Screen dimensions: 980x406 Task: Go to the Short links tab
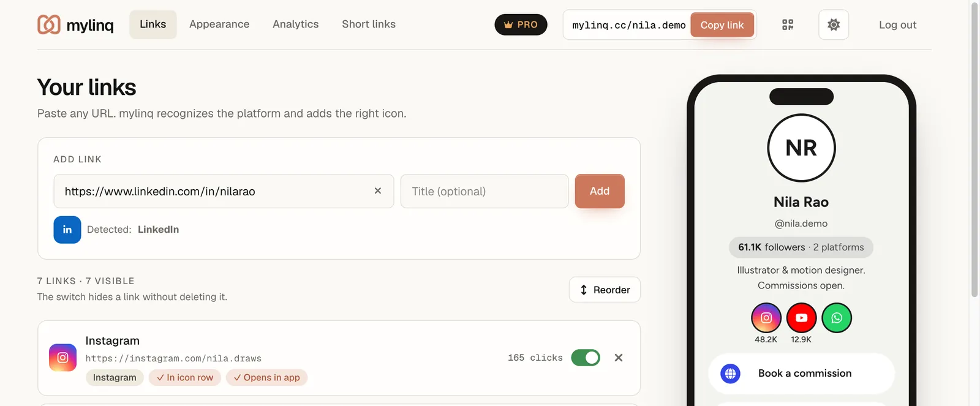(369, 24)
